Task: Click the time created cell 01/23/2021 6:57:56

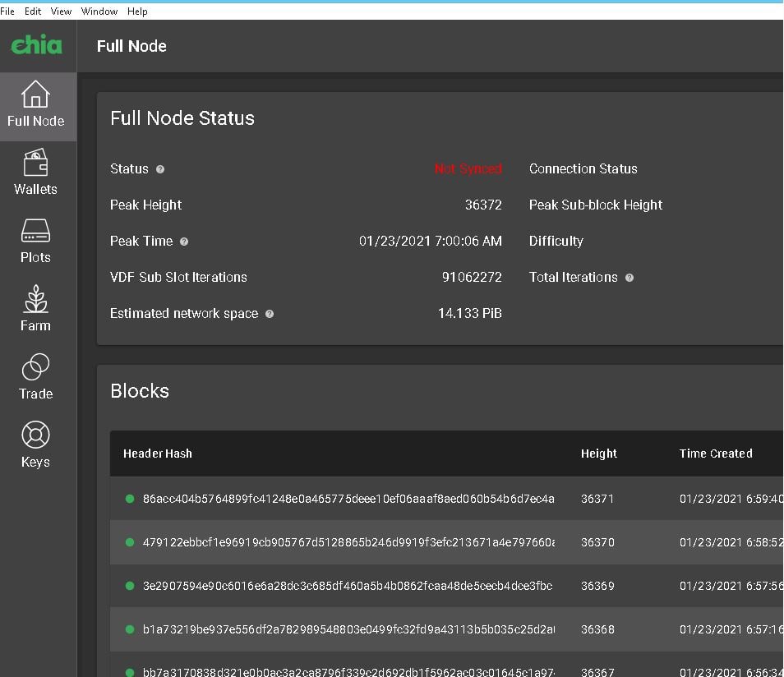Action: tap(731, 586)
